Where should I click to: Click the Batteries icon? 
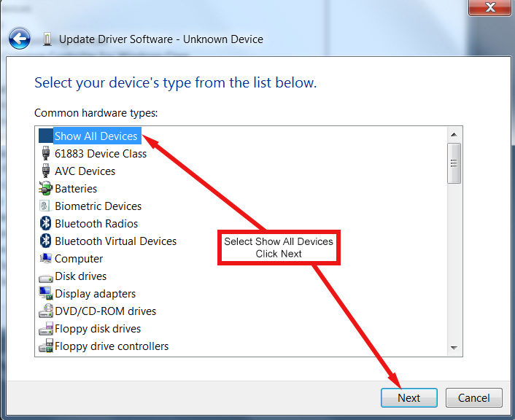pos(45,189)
